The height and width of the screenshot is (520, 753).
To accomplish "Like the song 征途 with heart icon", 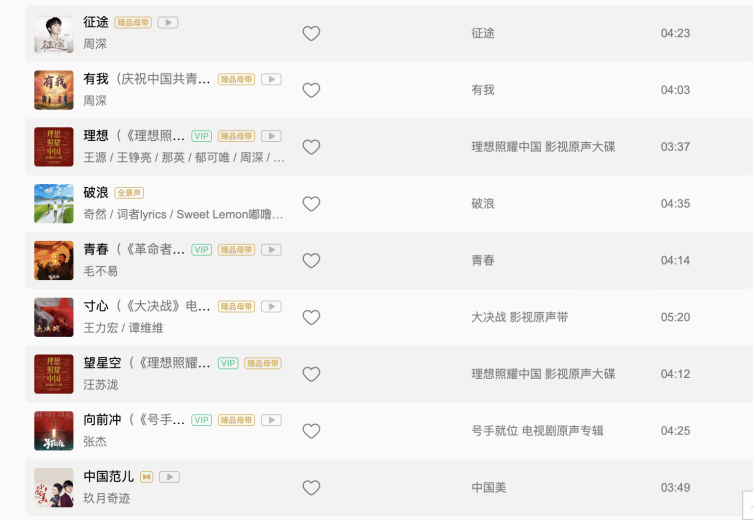I will [311, 34].
